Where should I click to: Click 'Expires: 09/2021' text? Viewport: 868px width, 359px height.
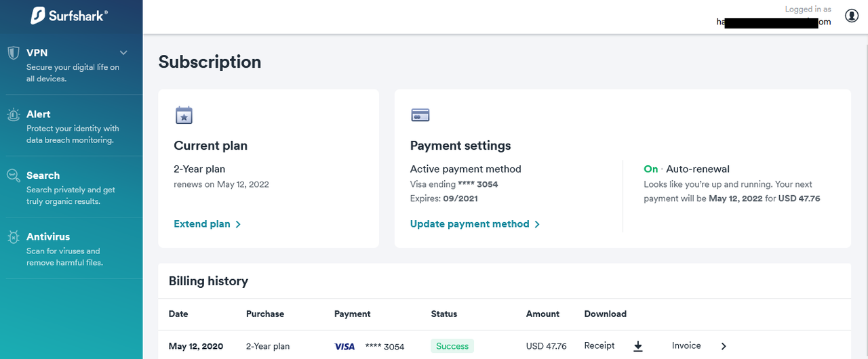(443, 198)
